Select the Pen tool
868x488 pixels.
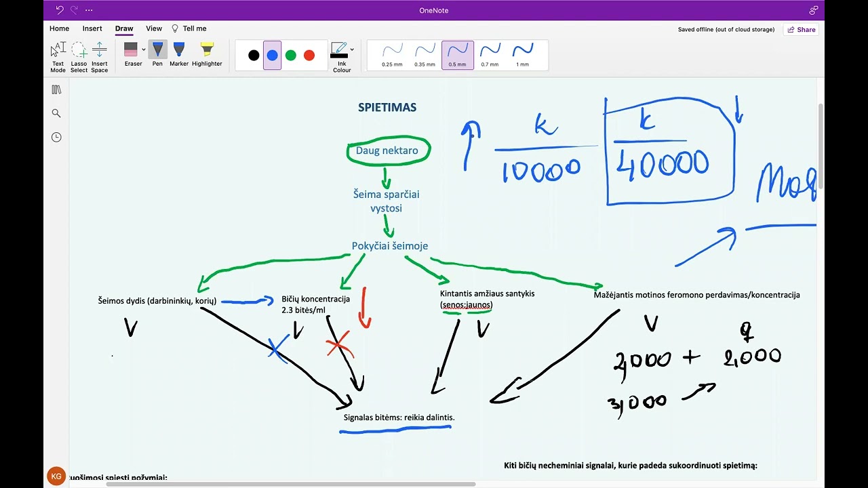[157, 54]
